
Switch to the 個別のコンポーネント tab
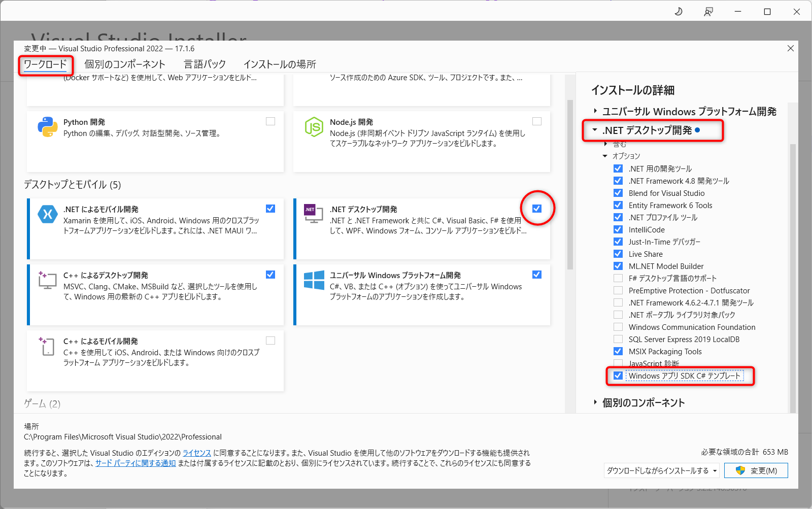click(125, 64)
